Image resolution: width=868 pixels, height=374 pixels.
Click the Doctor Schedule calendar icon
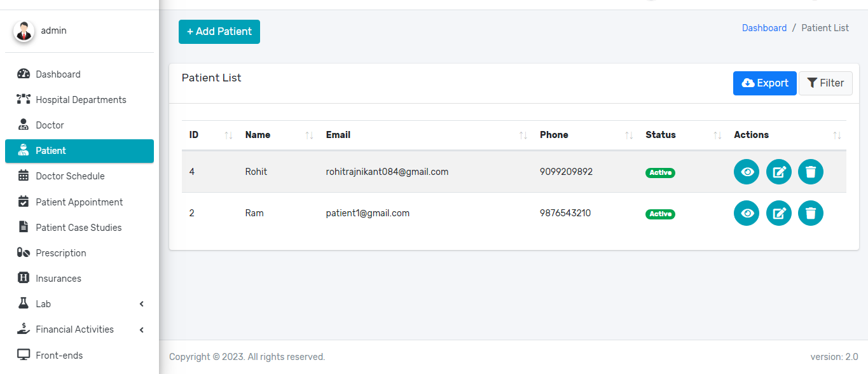tap(23, 176)
